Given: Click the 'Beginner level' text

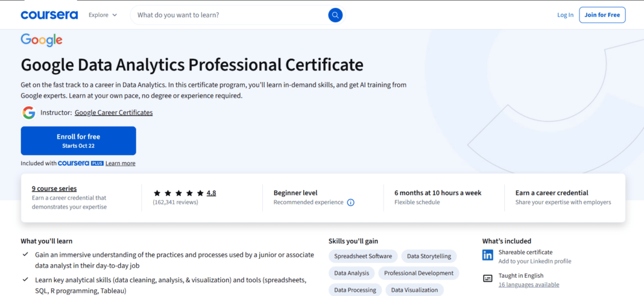Looking at the screenshot, I should [295, 193].
